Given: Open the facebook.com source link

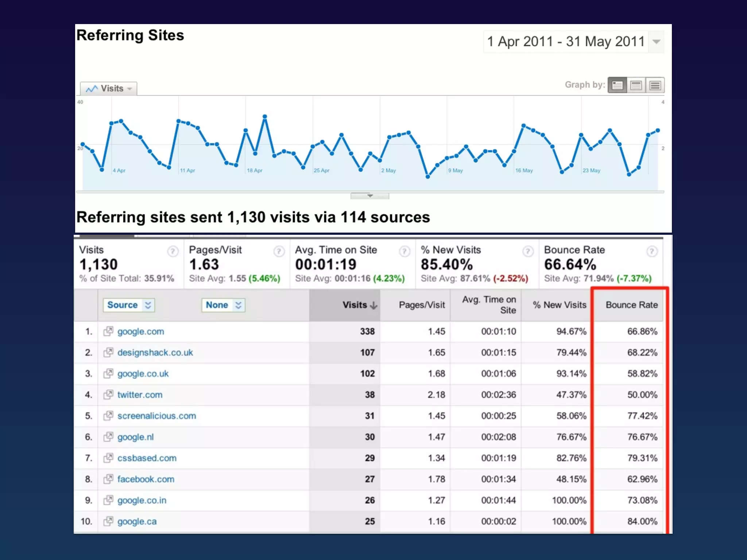Looking at the screenshot, I should tap(146, 479).
